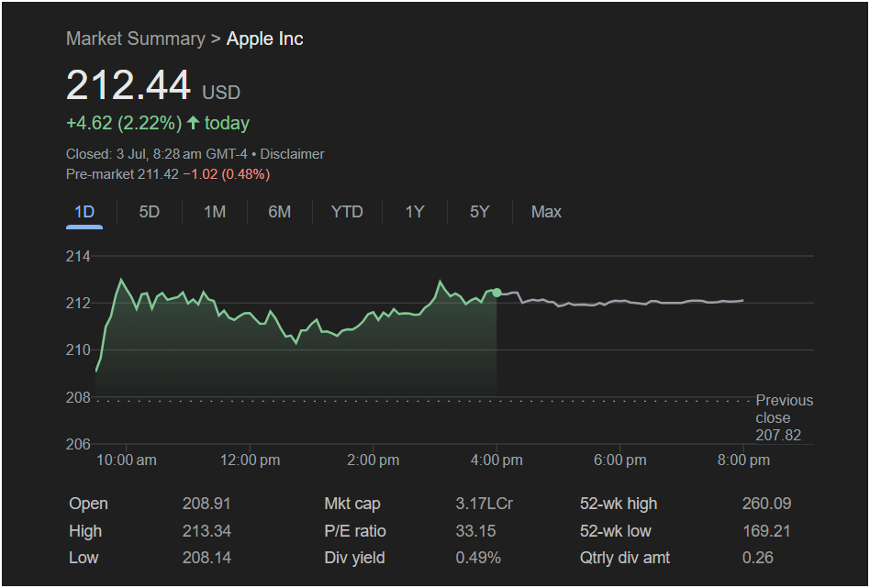Click the Apple Inc heading
The height and width of the screenshot is (588, 870).
click(264, 39)
